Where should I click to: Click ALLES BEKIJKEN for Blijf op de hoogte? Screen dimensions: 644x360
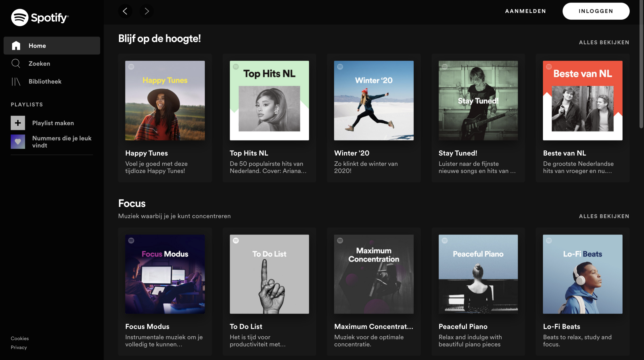point(604,42)
